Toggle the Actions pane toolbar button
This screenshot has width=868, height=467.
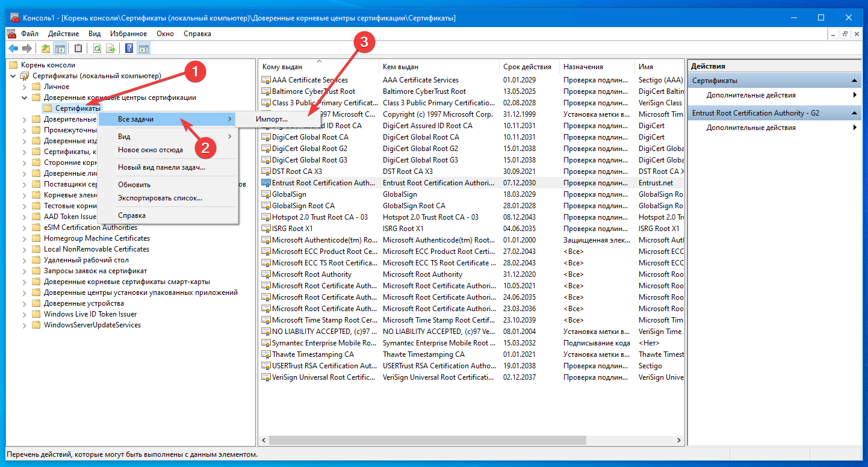click(144, 48)
